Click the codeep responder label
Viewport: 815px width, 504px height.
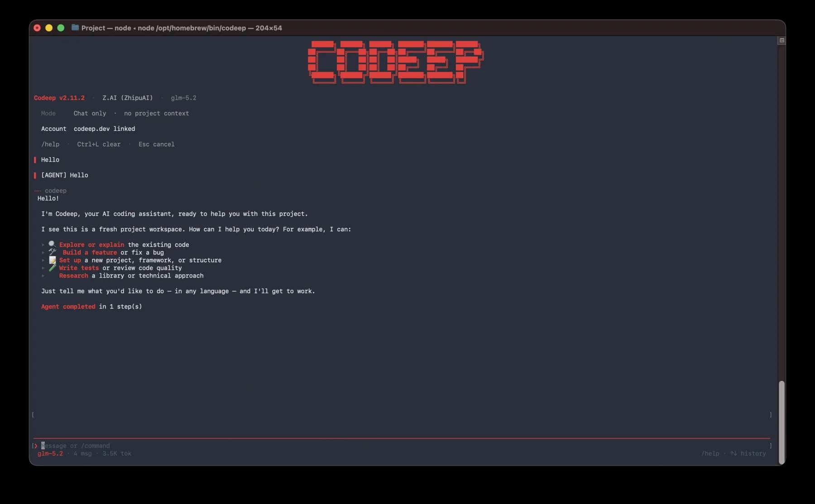[x=56, y=191]
